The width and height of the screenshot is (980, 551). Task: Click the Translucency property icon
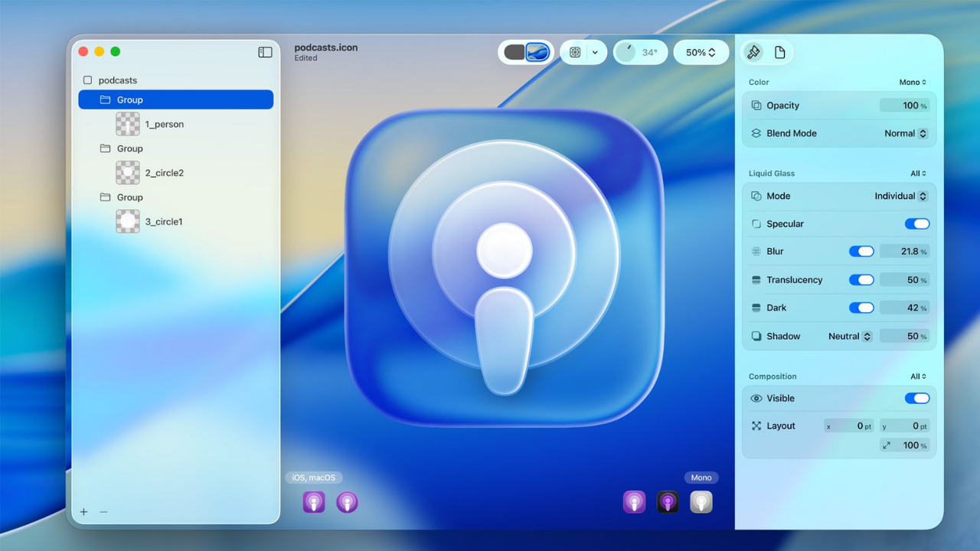[x=756, y=280]
